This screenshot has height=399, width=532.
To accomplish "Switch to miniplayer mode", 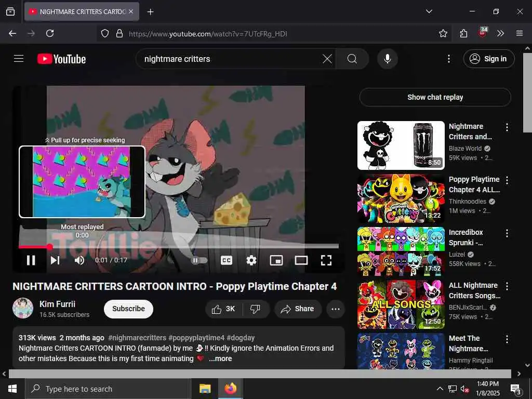I will 276,260.
